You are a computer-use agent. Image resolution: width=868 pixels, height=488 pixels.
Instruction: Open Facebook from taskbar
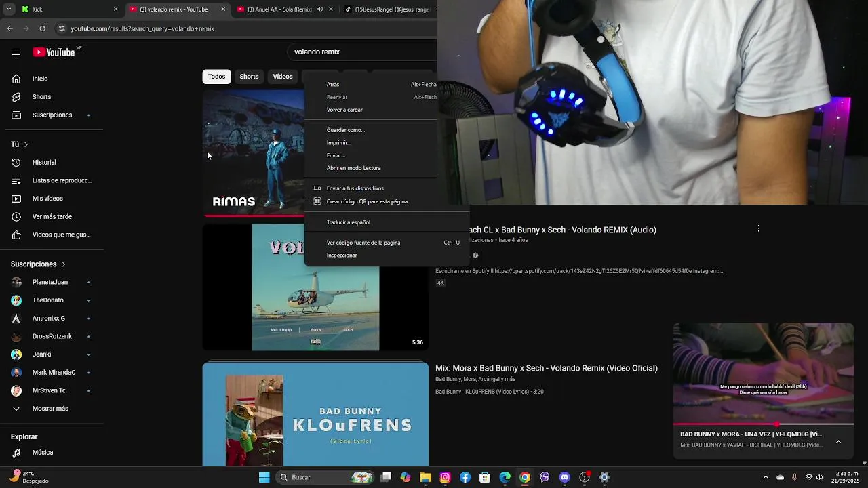click(465, 477)
